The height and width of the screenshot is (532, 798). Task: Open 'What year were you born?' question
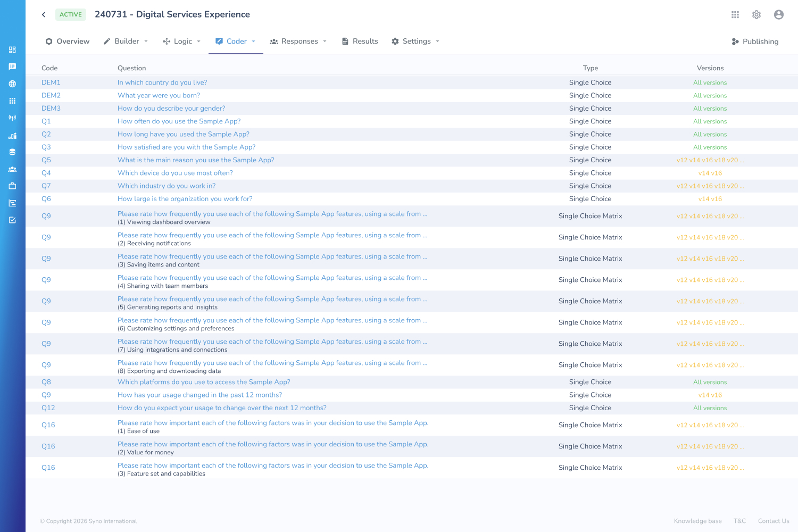click(159, 95)
